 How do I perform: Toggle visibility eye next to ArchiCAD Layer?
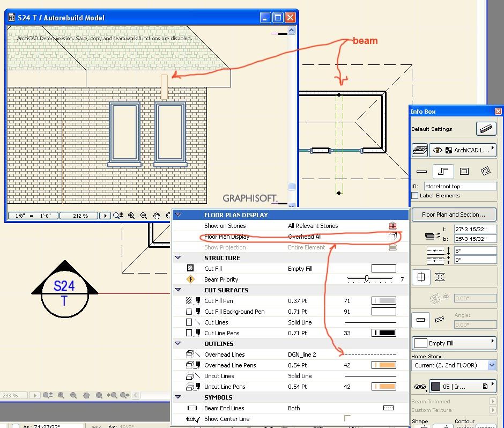pos(437,150)
